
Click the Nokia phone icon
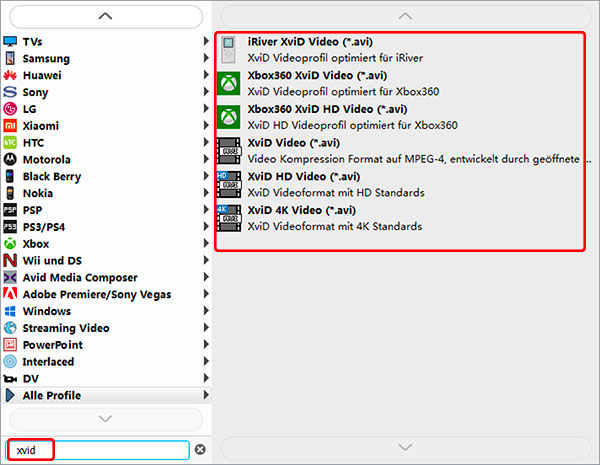[x=10, y=193]
